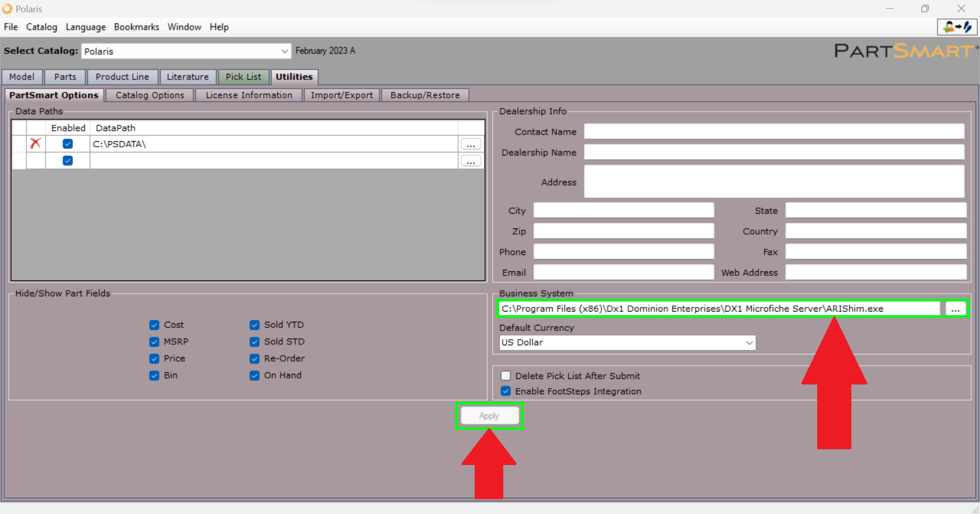The image size is (980, 514).
Task: Select the PartSmart Options subtab
Action: point(54,95)
